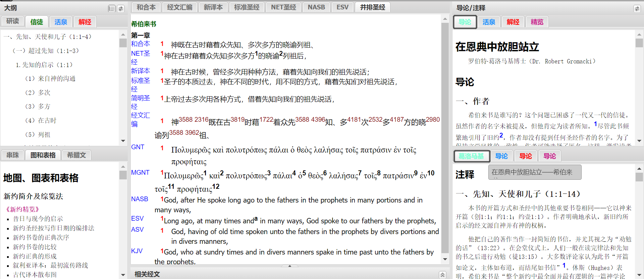644x279 pixels.
Task: Select outline item 超过先知 (1:1-3)
Action: coord(46,51)
